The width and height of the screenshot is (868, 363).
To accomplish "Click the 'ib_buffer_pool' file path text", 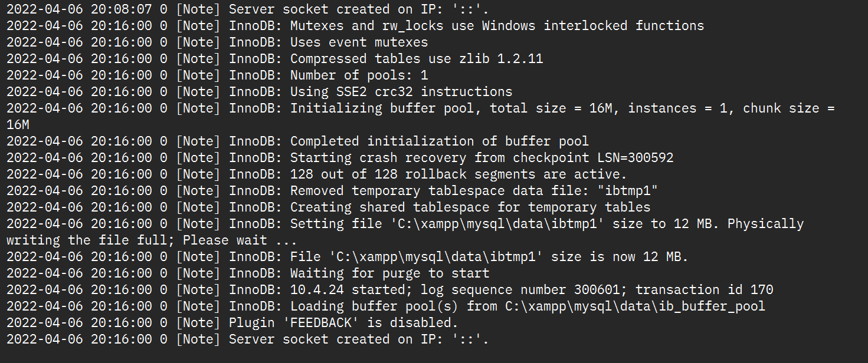I will [x=635, y=306].
